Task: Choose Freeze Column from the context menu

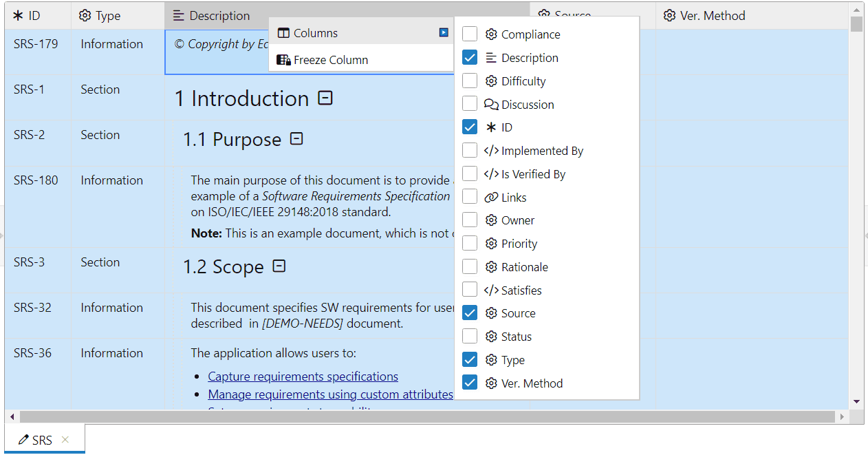Action: click(x=361, y=60)
